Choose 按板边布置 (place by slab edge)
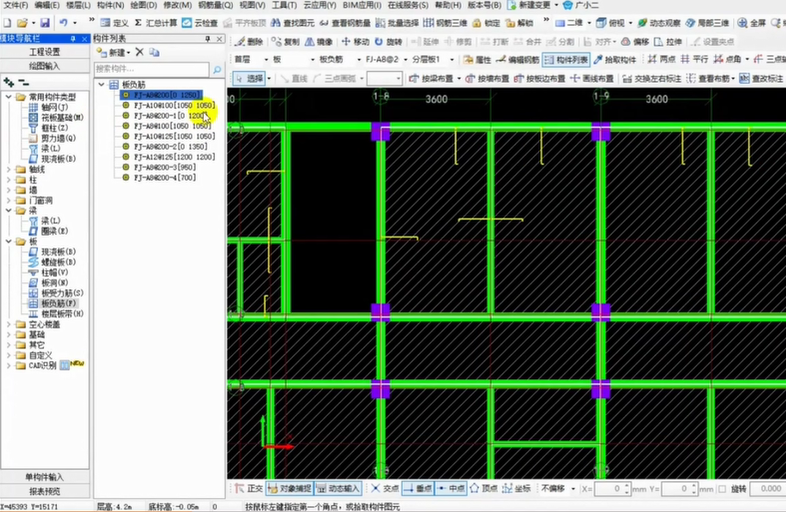Screen dimensions: 786x512 point(539,79)
